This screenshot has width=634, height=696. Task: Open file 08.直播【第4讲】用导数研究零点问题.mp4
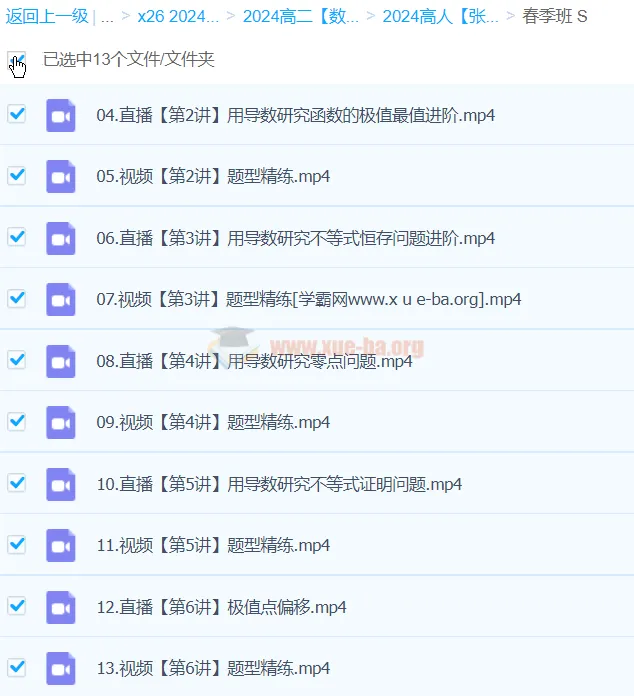pos(254,361)
